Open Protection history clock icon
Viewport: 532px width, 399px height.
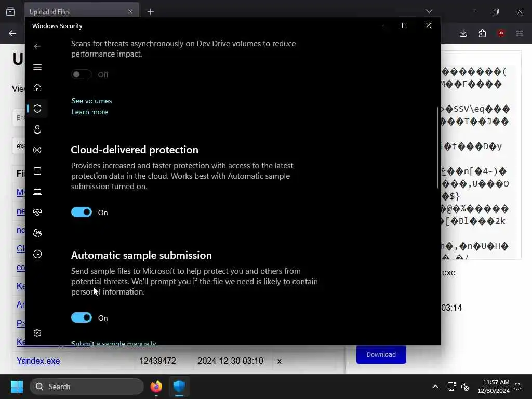point(37,254)
